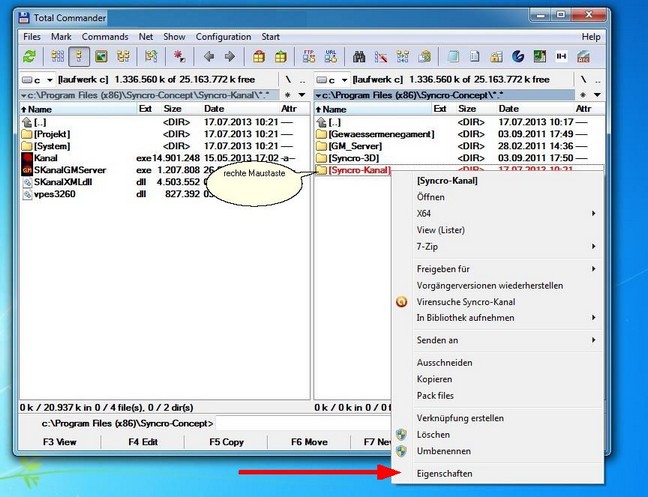
Task: Open the multi-rename tool icon
Action: (381, 56)
